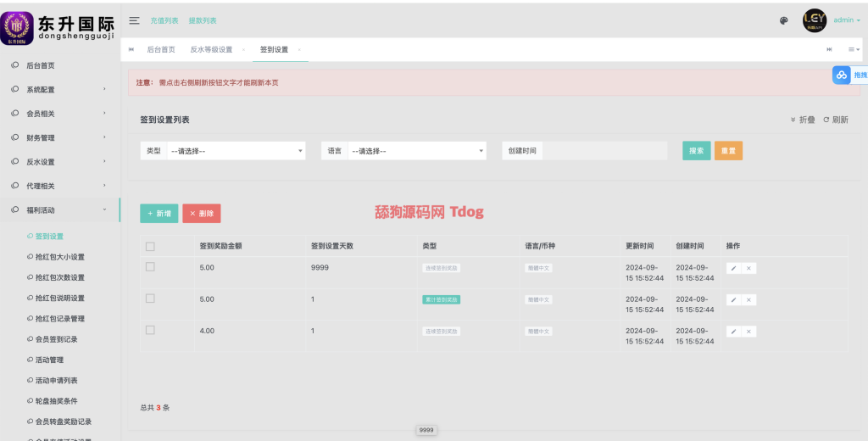Click the 折叠 collapse panel icon
868x441 pixels.
point(802,120)
